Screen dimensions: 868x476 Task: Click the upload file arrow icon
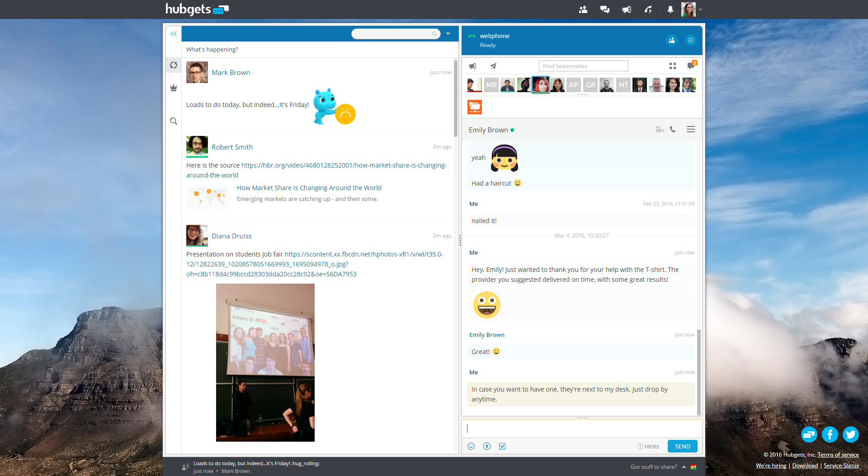point(487,446)
